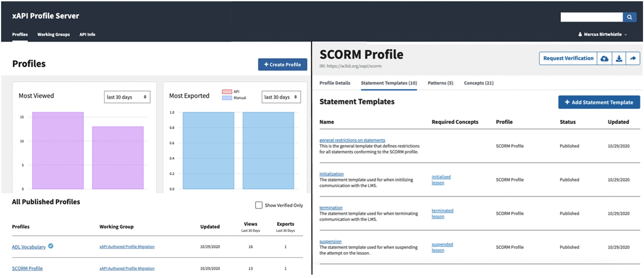Screen dimensions: 644x278
Task: Toggle the Manual legend swatch
Action: (x=227, y=98)
